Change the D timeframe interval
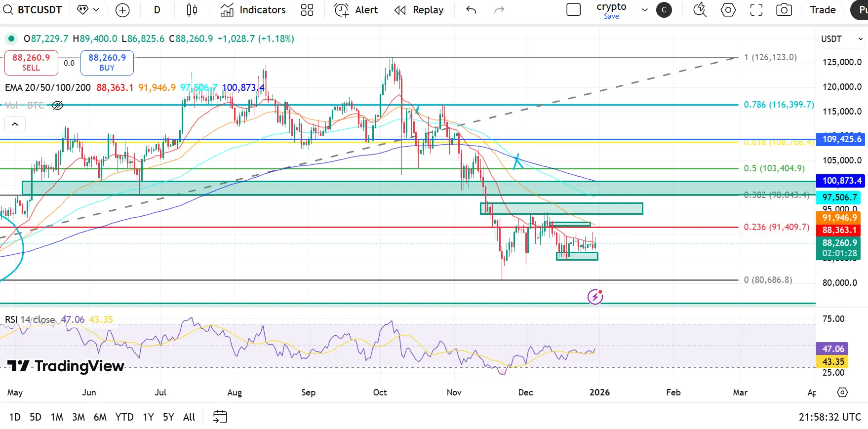868x429 pixels. coord(157,10)
